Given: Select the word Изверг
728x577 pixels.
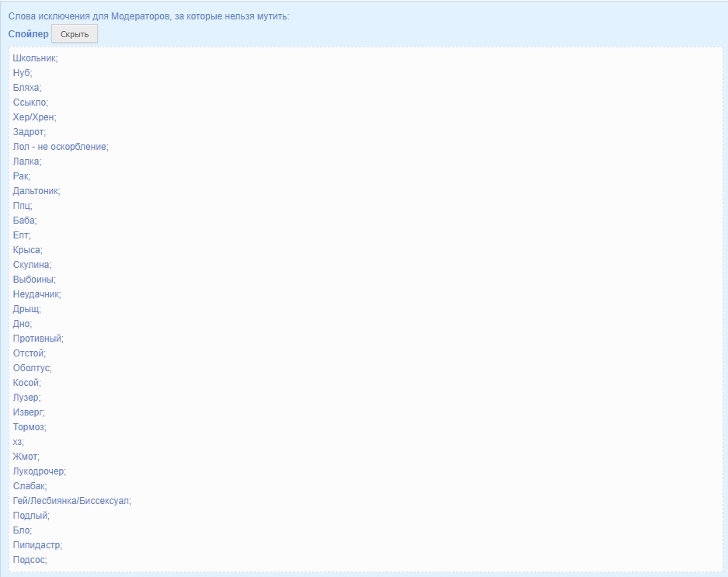Looking at the screenshot, I should (x=29, y=412).
